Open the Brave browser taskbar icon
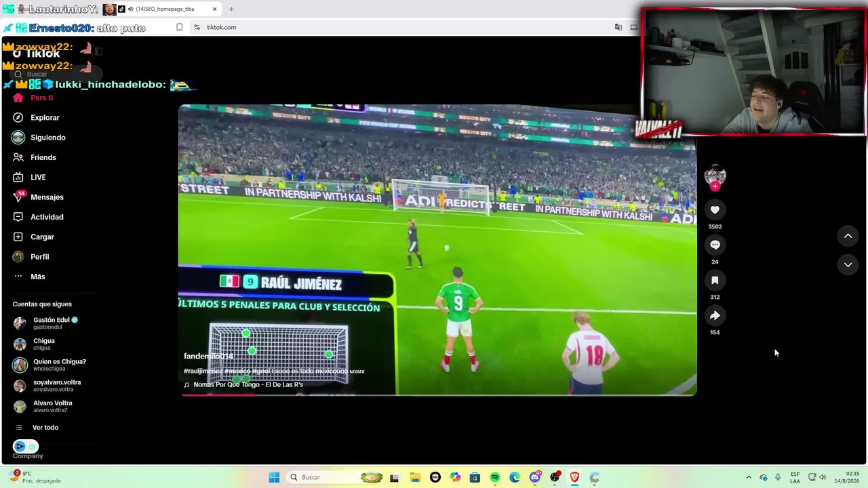This screenshot has height=488, width=868. pyautogui.click(x=574, y=477)
